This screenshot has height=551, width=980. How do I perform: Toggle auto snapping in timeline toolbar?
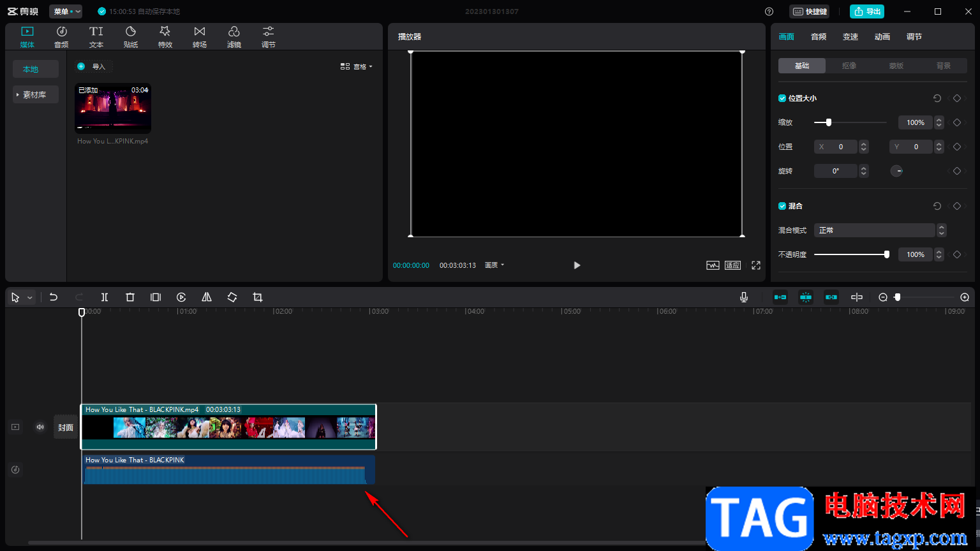point(806,297)
